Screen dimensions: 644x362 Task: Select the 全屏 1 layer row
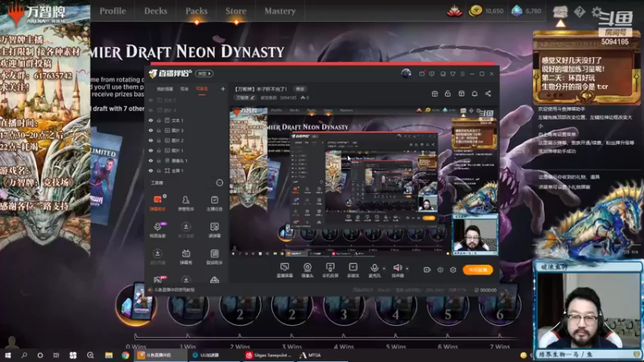point(187,171)
